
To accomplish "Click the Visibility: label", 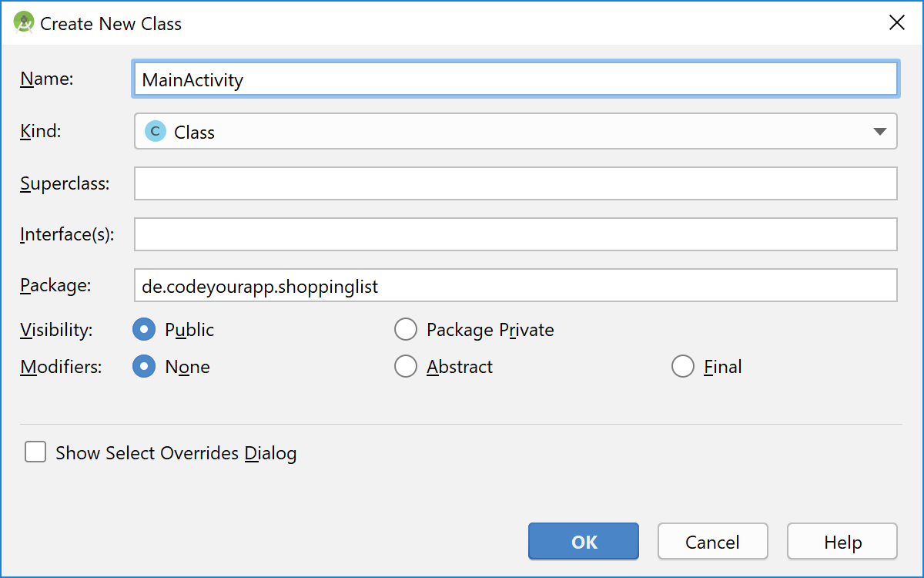I will pyautogui.click(x=56, y=330).
